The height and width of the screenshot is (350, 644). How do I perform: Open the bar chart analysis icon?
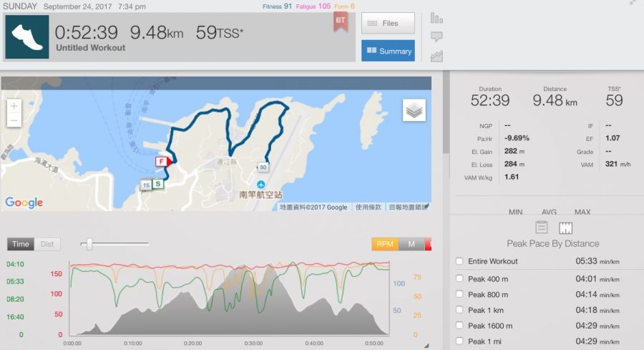pyautogui.click(x=436, y=18)
